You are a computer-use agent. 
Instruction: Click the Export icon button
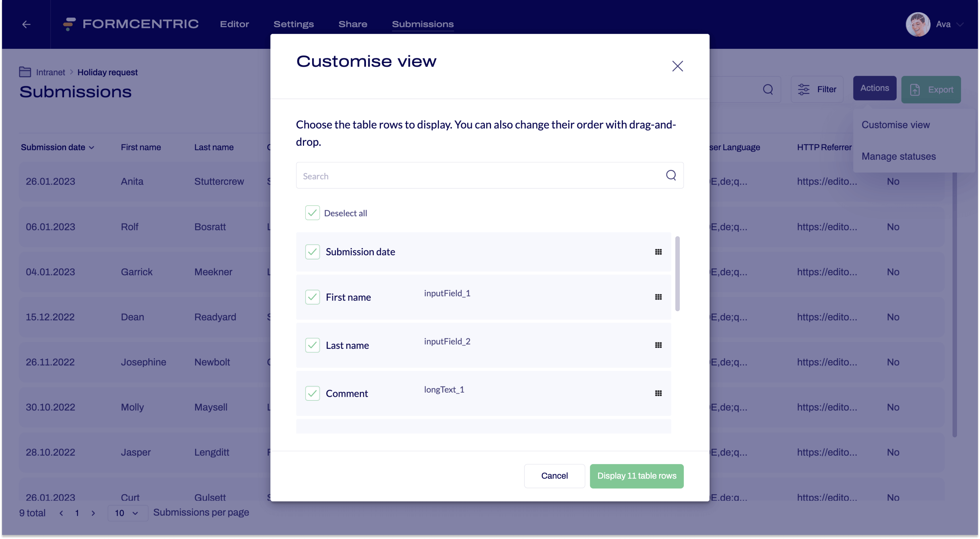(915, 89)
